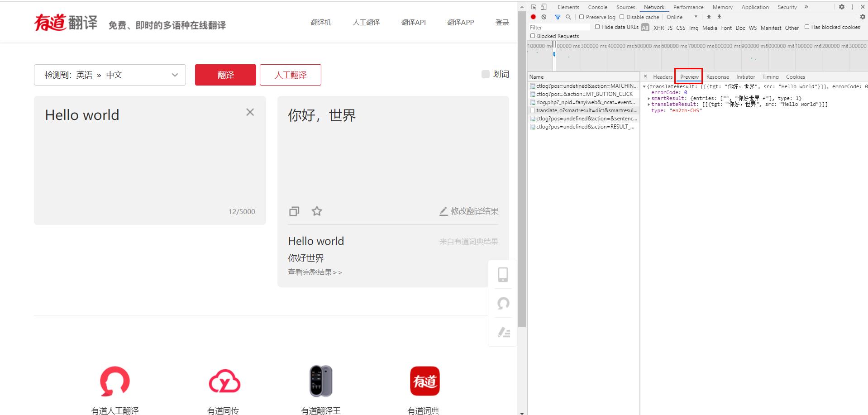868x415 pixels.
Task: Open the language selector showing 英语 » 中文
Action: (x=110, y=75)
